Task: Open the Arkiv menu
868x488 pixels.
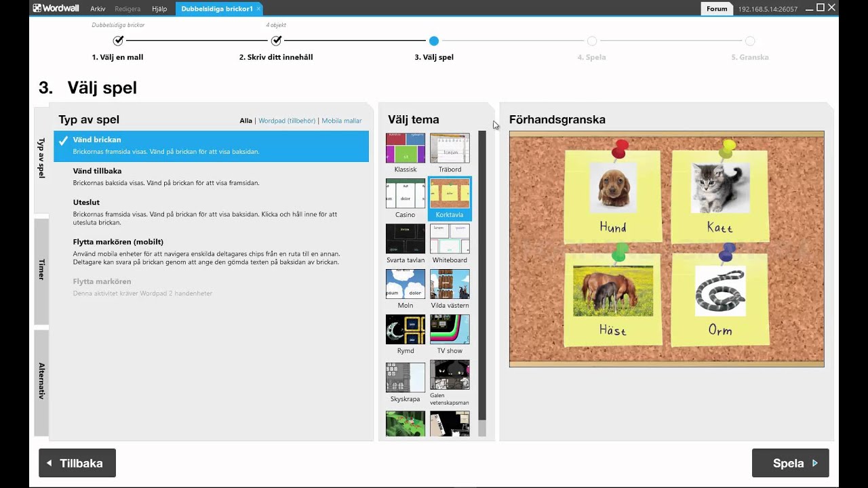Action: pos(98,9)
